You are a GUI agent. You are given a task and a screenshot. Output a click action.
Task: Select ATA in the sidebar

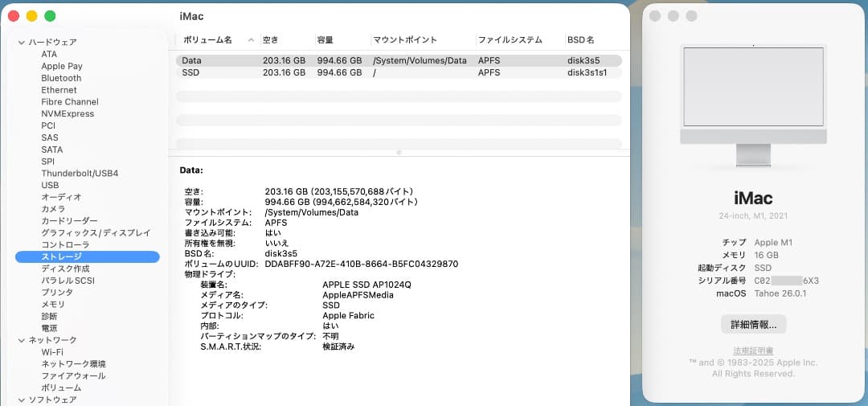pos(49,55)
